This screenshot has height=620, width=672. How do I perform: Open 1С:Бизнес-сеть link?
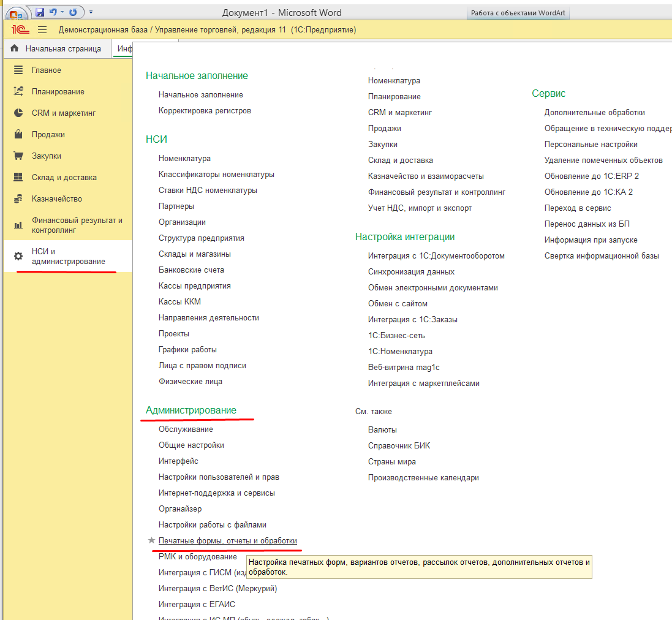point(396,336)
